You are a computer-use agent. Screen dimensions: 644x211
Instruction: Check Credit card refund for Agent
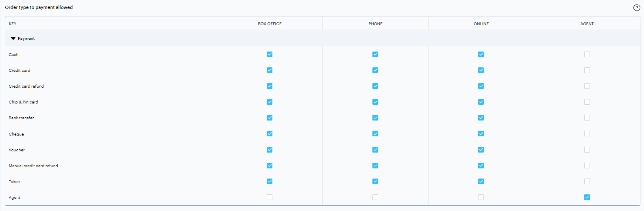(x=587, y=86)
